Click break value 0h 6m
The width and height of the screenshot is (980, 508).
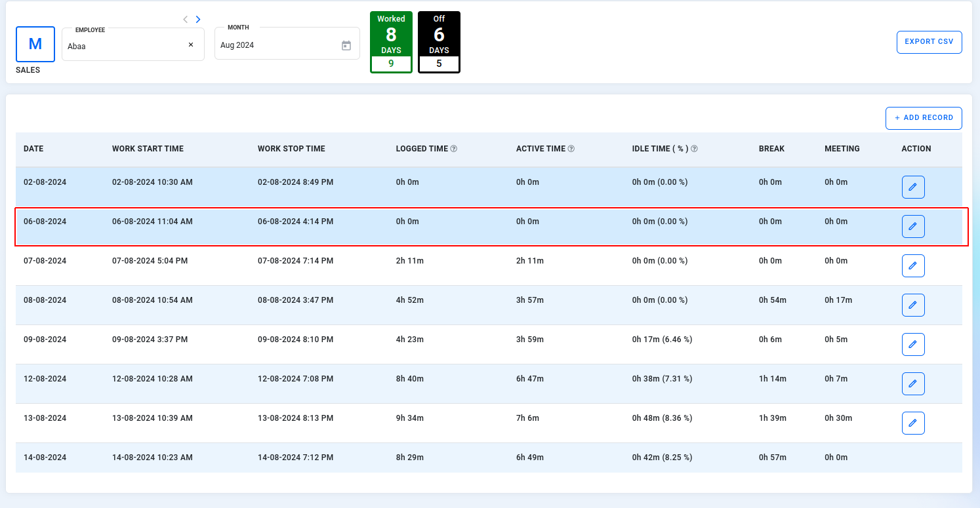coord(771,340)
